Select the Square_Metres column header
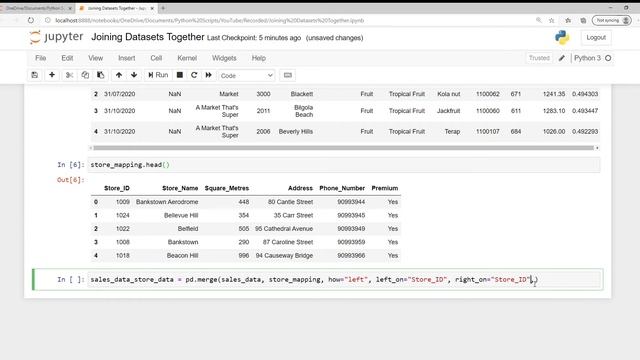The image size is (640, 360). click(x=227, y=188)
